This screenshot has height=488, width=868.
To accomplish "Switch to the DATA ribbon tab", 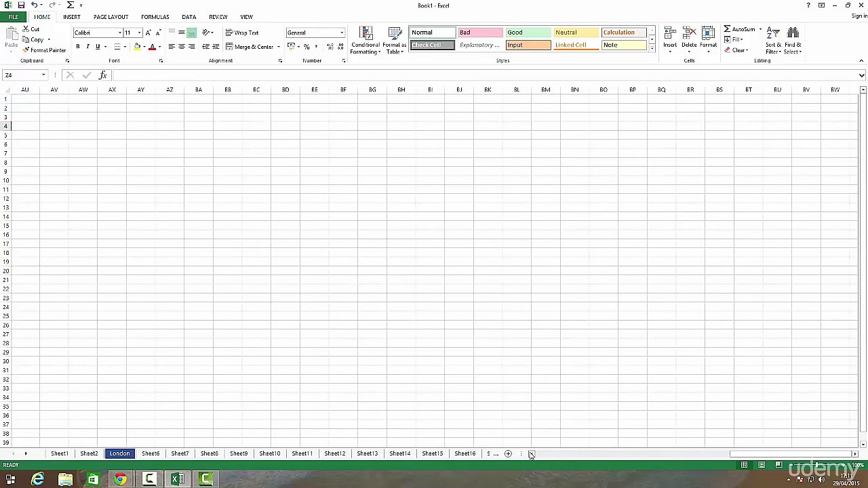I will click(189, 17).
